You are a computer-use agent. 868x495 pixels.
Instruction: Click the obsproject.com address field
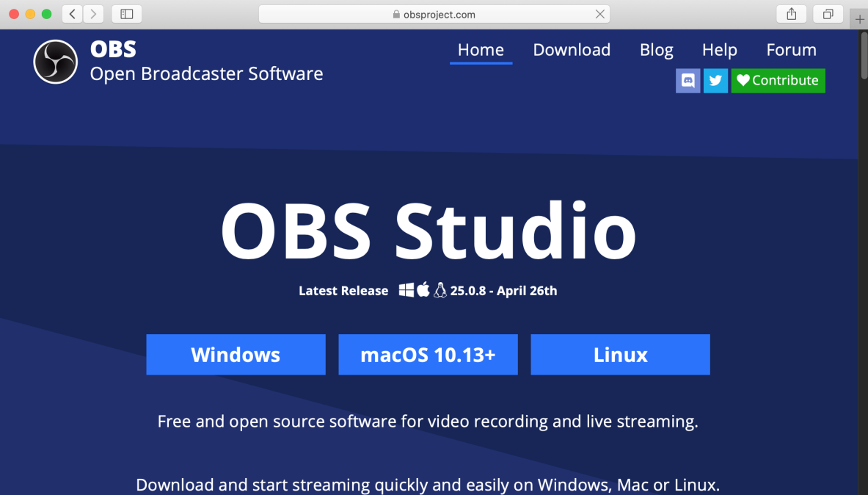tap(434, 15)
